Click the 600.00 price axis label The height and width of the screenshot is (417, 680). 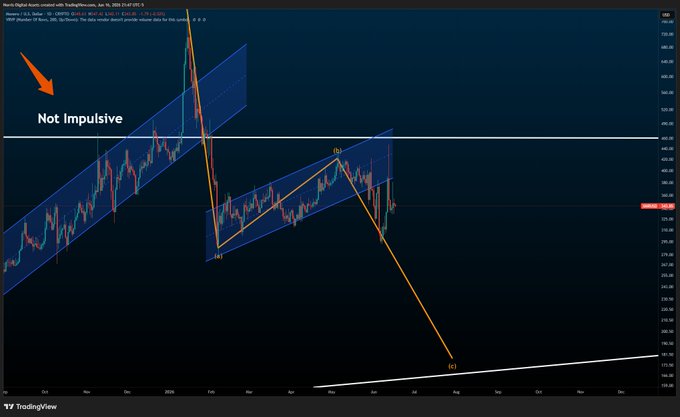[667, 76]
